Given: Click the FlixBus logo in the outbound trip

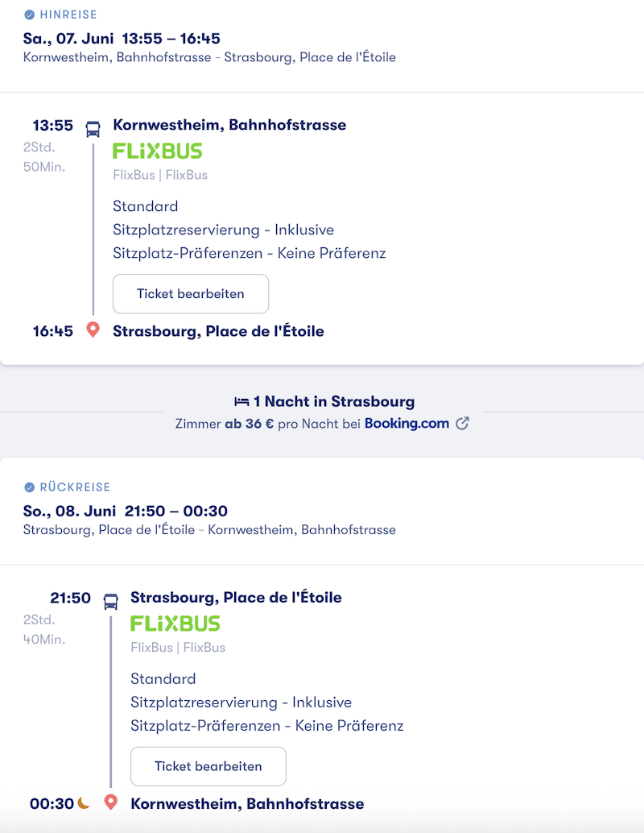Looking at the screenshot, I should pos(157,151).
